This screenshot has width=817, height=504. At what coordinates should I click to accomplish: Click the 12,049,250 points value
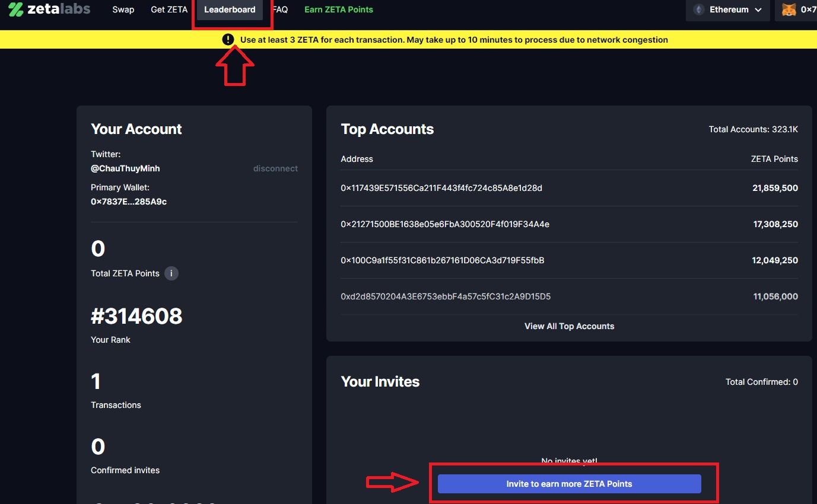point(775,260)
